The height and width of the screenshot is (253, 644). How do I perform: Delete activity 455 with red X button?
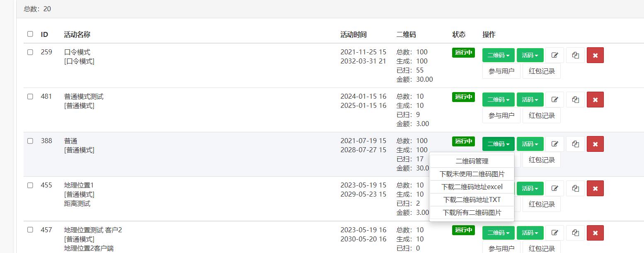595,188
